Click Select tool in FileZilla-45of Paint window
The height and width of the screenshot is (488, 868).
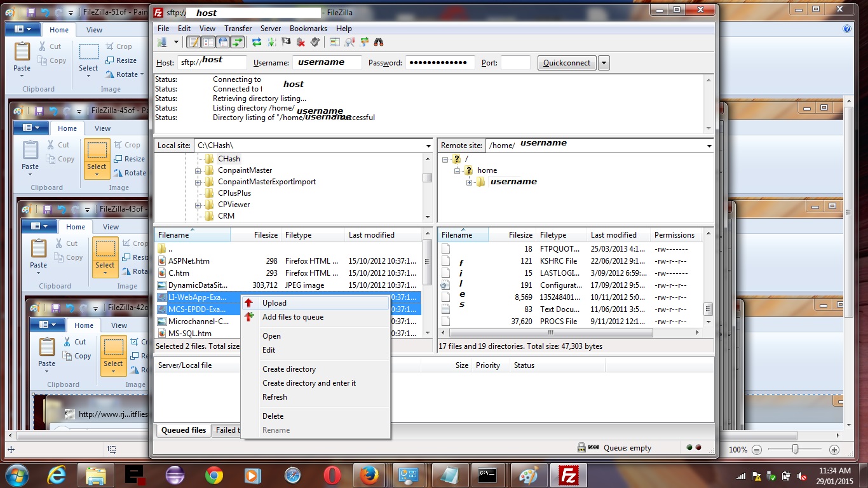point(97,158)
